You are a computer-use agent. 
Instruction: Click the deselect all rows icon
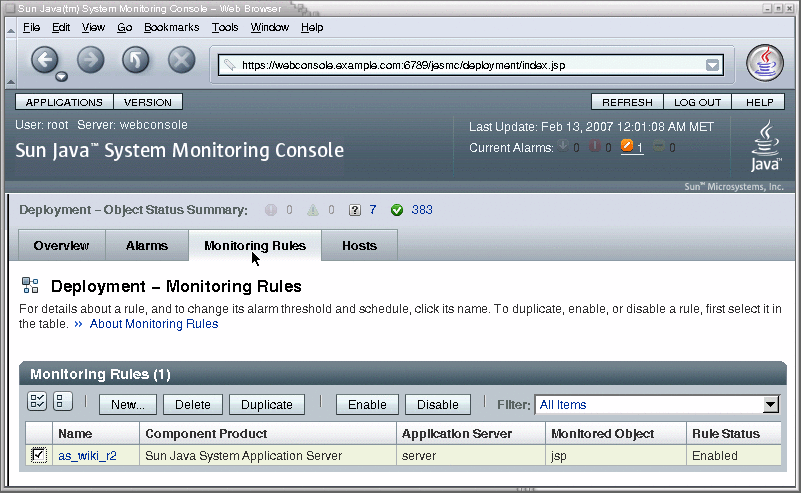62,402
